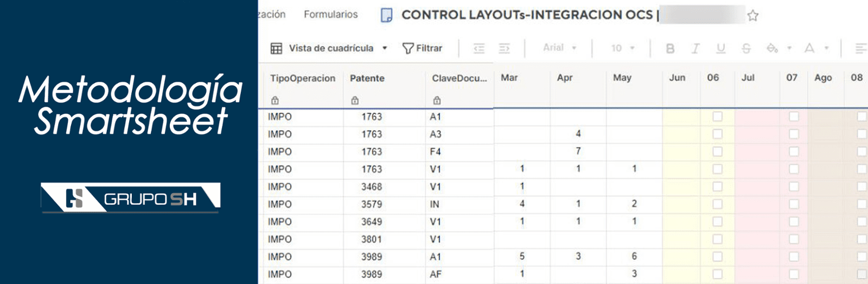The height and width of the screenshot is (284, 868).
Task: Check the 06 box in row 3989 AF
Action: pos(717,274)
